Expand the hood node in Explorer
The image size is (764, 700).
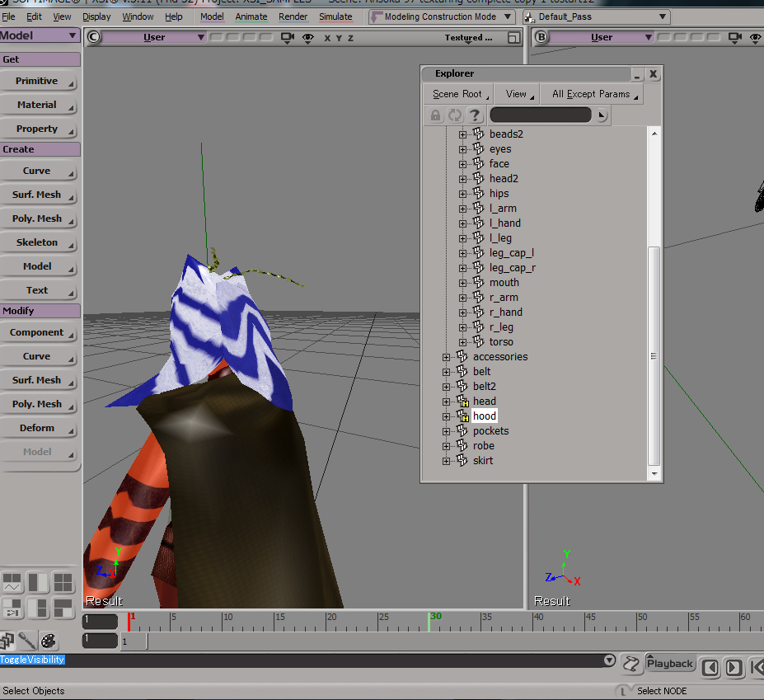pyautogui.click(x=446, y=416)
